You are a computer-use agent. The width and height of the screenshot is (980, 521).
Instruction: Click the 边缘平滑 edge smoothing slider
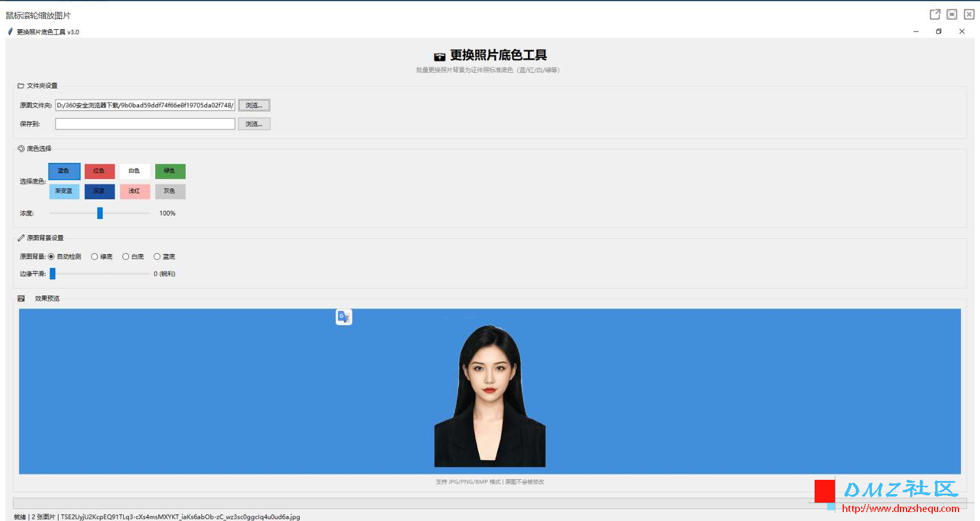(x=100, y=274)
